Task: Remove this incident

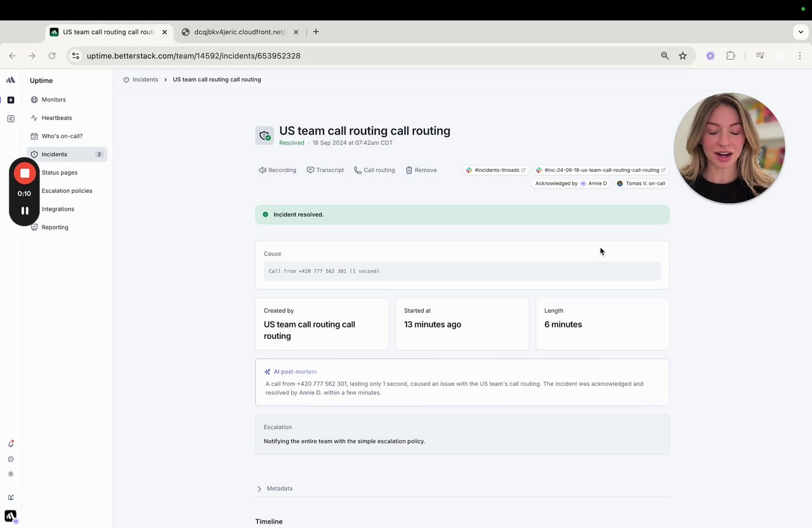Action: point(421,170)
